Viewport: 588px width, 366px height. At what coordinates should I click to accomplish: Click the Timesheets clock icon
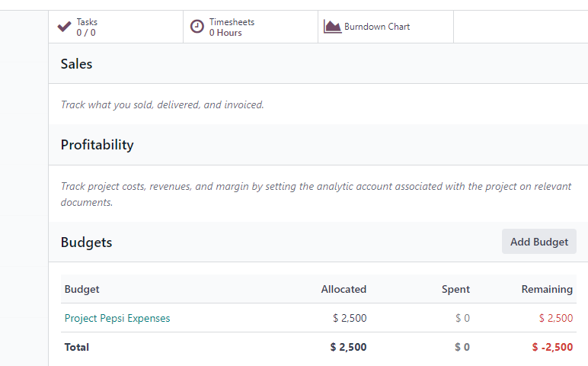tap(197, 27)
